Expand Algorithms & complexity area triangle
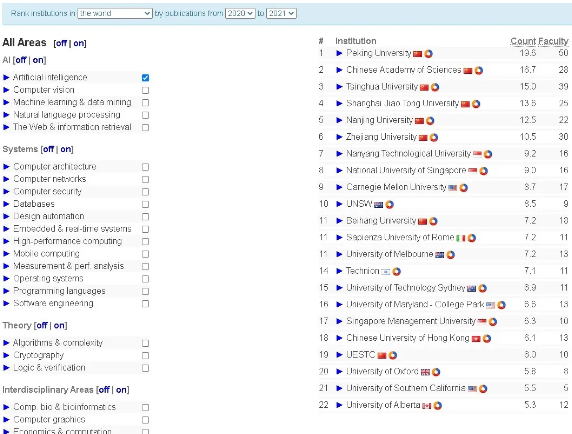Image resolution: width=572 pixels, height=434 pixels. tap(6, 343)
